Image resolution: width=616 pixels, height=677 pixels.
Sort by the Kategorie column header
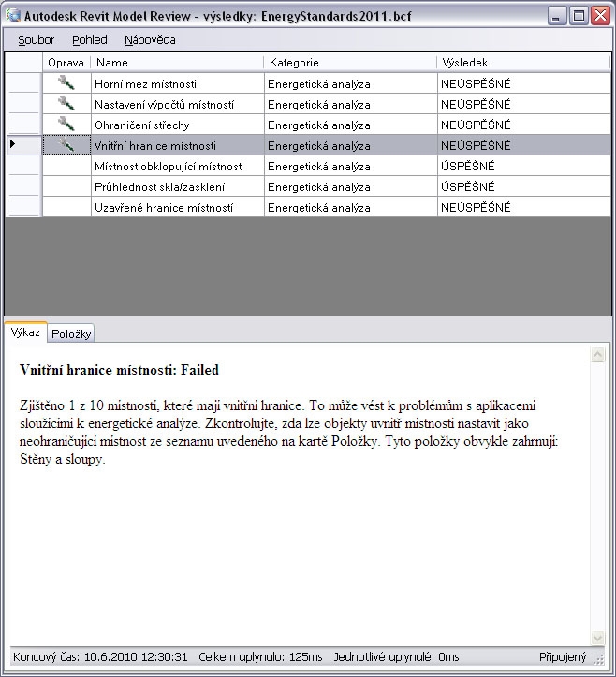click(x=350, y=63)
